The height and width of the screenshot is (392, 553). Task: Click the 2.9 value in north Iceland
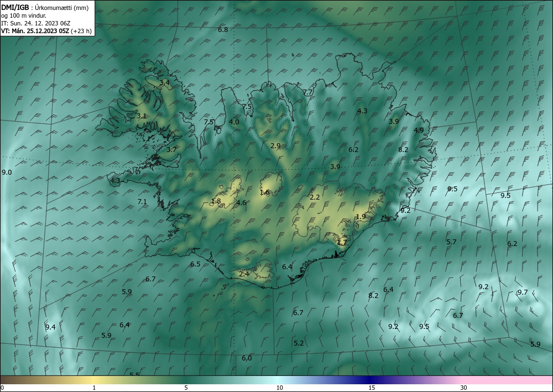click(x=275, y=145)
